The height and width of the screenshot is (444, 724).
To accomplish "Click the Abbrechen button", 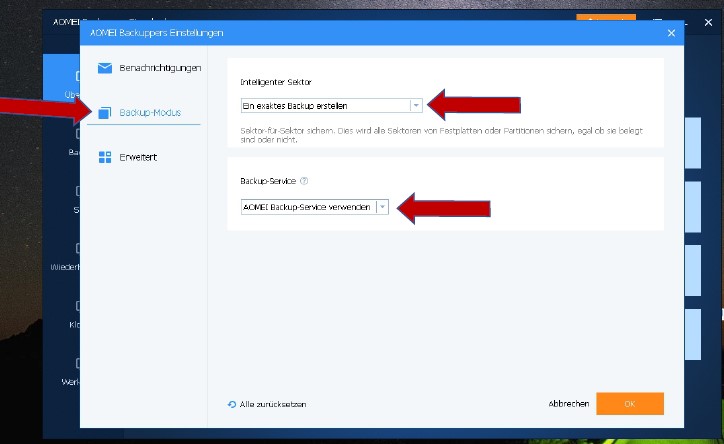I will [x=569, y=403].
